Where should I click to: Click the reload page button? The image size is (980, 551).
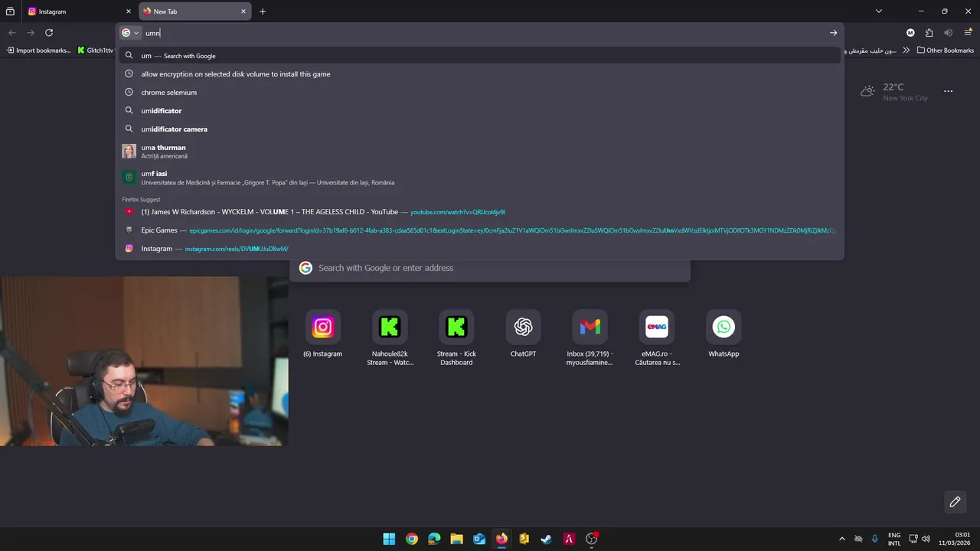click(x=49, y=33)
